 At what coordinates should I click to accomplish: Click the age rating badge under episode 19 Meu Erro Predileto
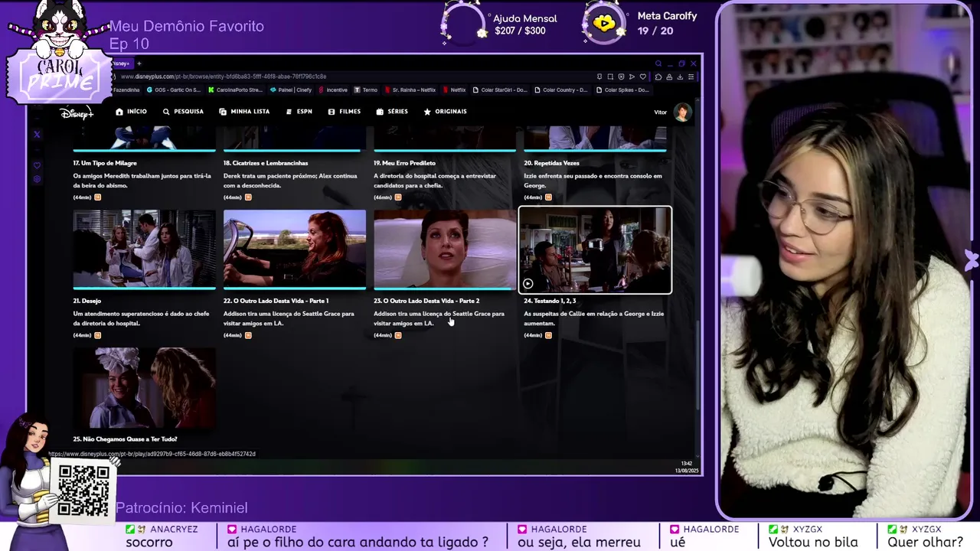[x=397, y=197]
